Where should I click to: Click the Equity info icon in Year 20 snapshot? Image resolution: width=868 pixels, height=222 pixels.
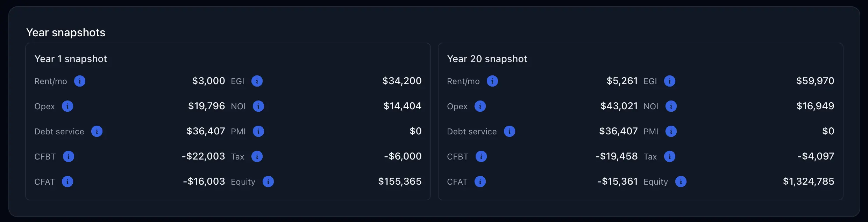click(x=681, y=182)
